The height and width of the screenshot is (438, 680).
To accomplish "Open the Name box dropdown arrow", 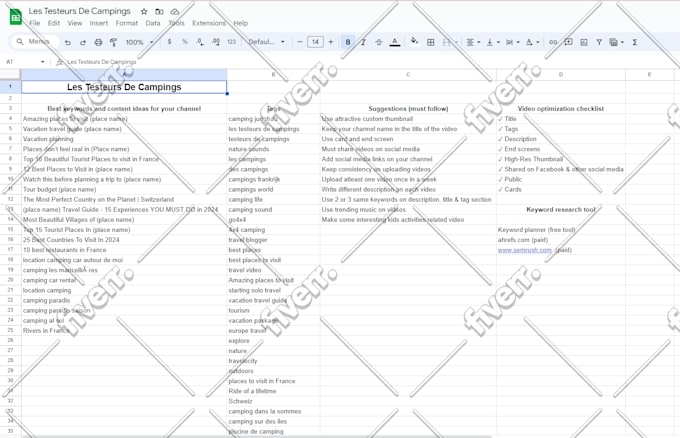I will click(42, 62).
